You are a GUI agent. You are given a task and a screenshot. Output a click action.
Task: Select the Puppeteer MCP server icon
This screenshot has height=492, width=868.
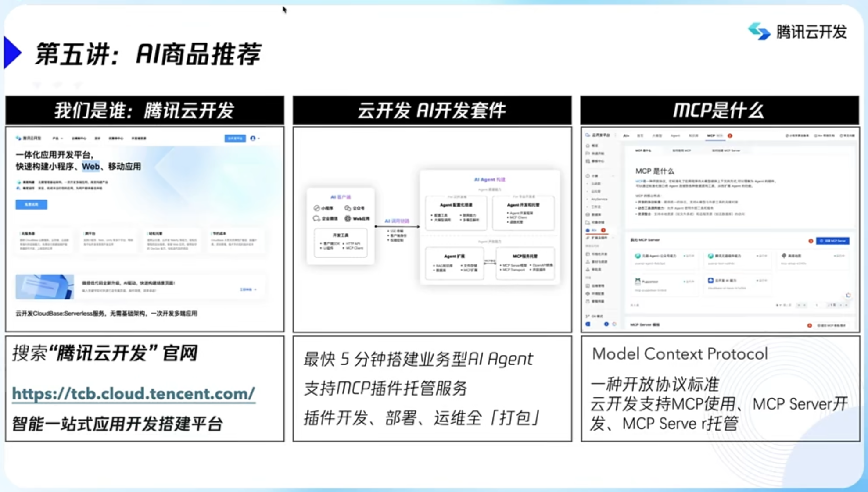tap(637, 282)
